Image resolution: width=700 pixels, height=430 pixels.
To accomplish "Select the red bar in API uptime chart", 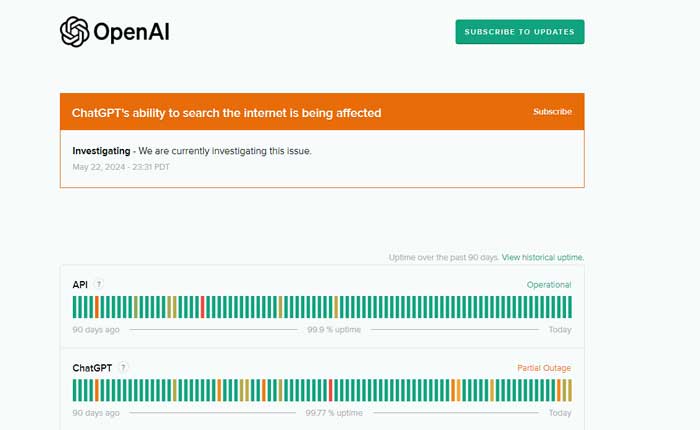I will point(202,306).
